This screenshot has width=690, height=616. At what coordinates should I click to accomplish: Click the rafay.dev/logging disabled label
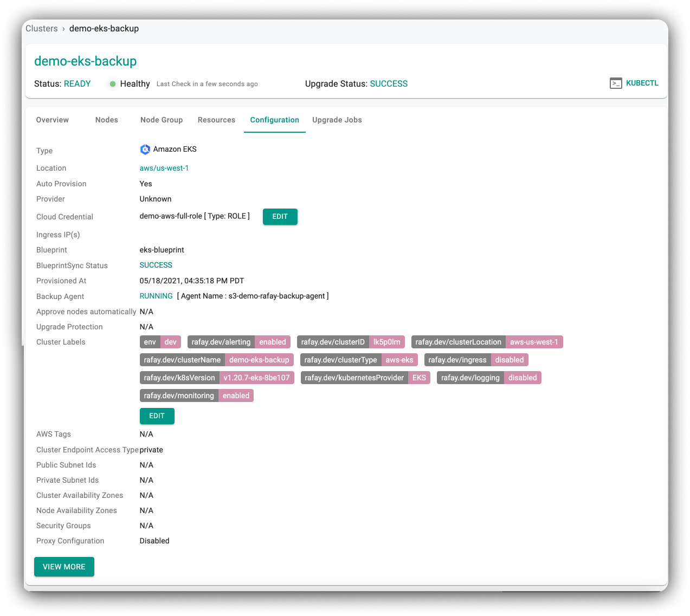point(489,378)
